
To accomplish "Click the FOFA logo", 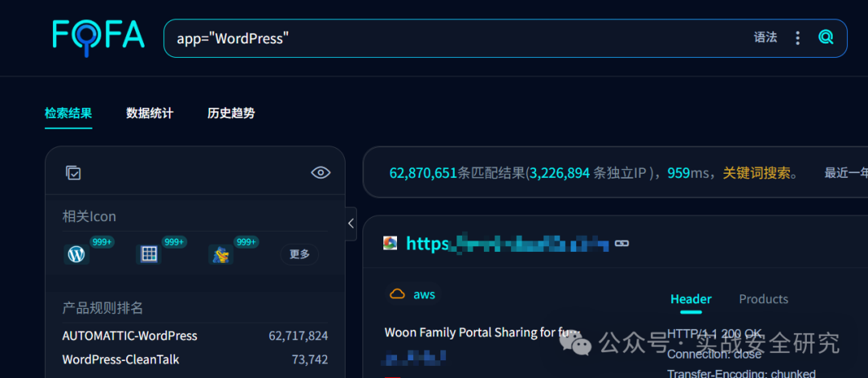I will pos(99,39).
